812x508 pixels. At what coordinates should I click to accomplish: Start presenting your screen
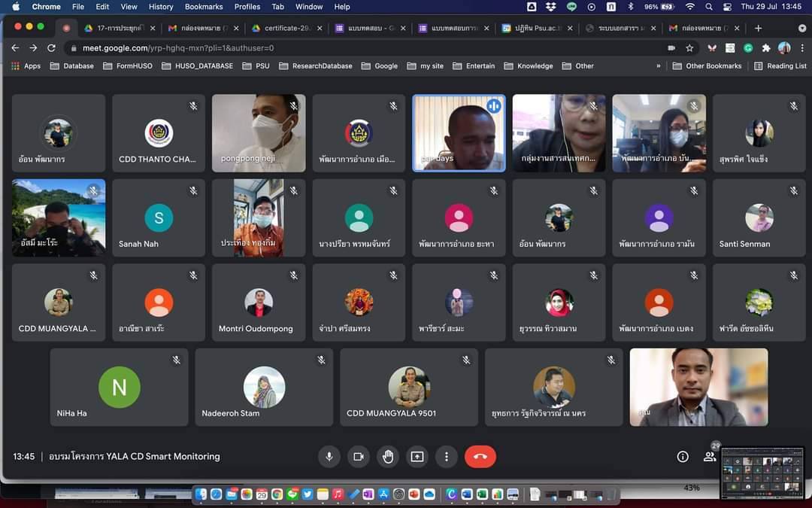[x=417, y=457]
